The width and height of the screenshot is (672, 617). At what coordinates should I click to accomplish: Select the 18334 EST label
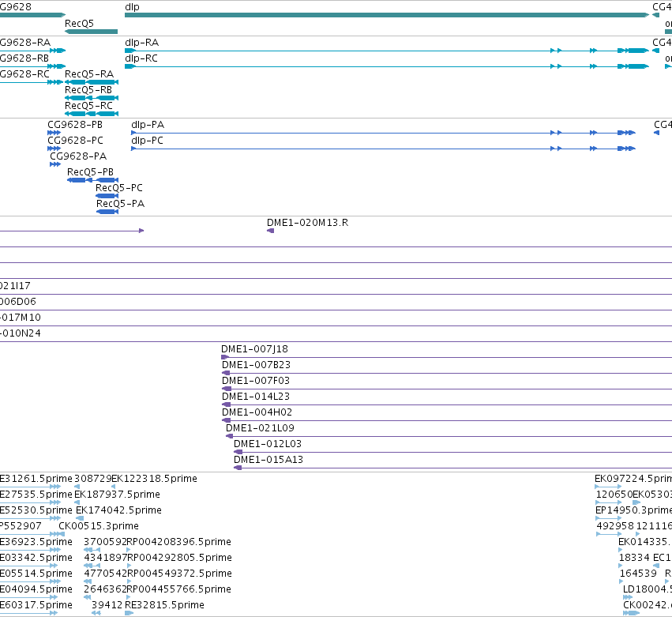pyautogui.click(x=634, y=559)
